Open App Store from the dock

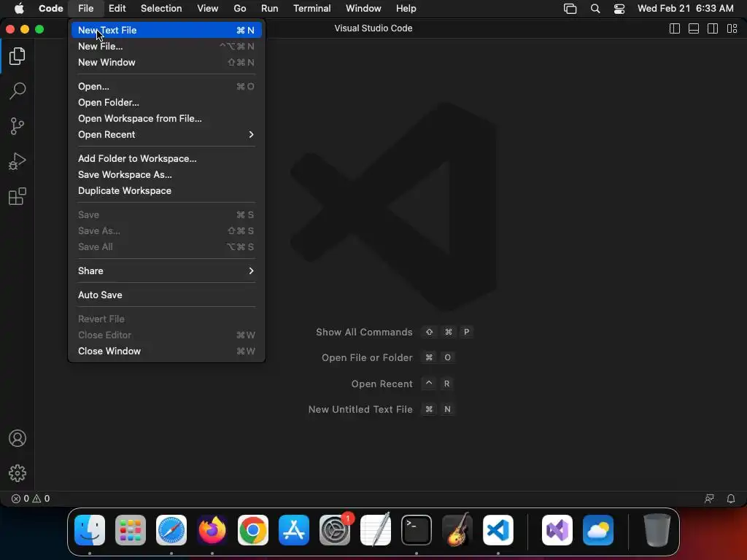click(294, 530)
